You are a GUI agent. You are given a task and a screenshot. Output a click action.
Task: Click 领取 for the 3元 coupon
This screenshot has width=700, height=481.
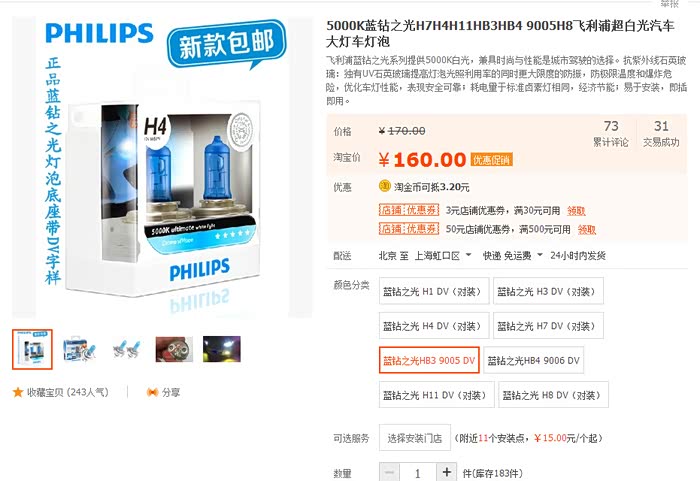point(576,210)
